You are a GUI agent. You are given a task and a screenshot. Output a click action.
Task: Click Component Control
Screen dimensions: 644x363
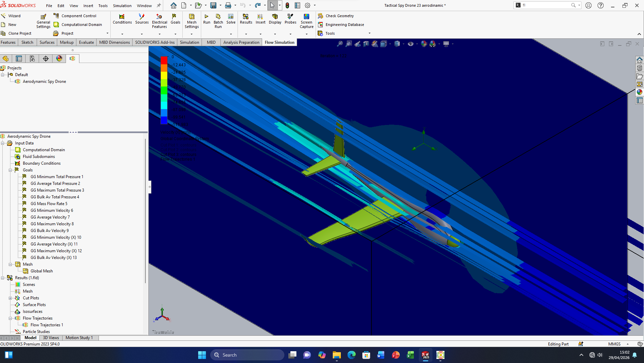point(75,16)
